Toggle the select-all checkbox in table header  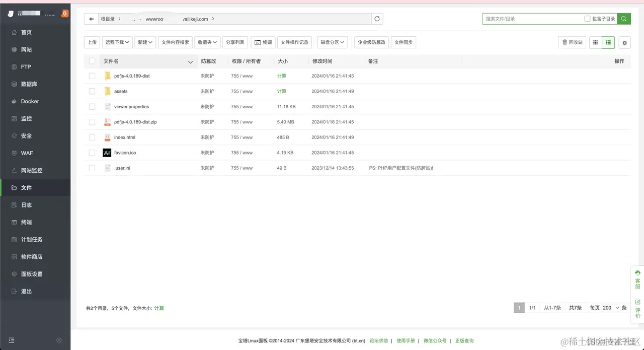pos(92,61)
